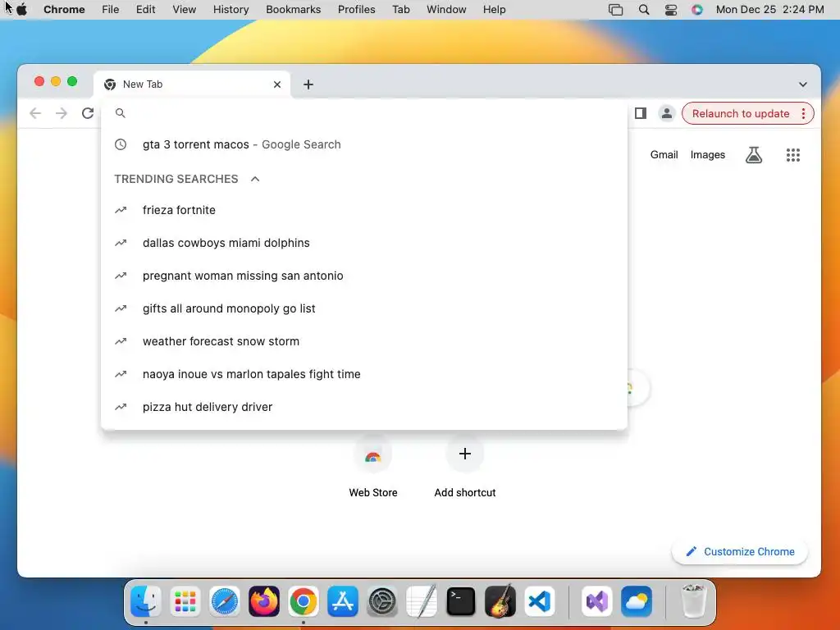Viewport: 840px width, 630px height.
Task: Open the Profiles menu
Action: [356, 10]
